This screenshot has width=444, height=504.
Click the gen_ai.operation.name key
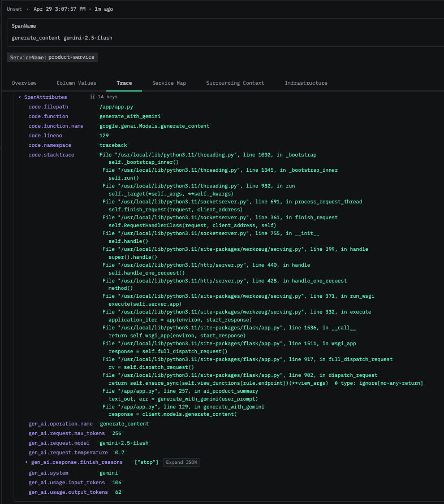61,424
